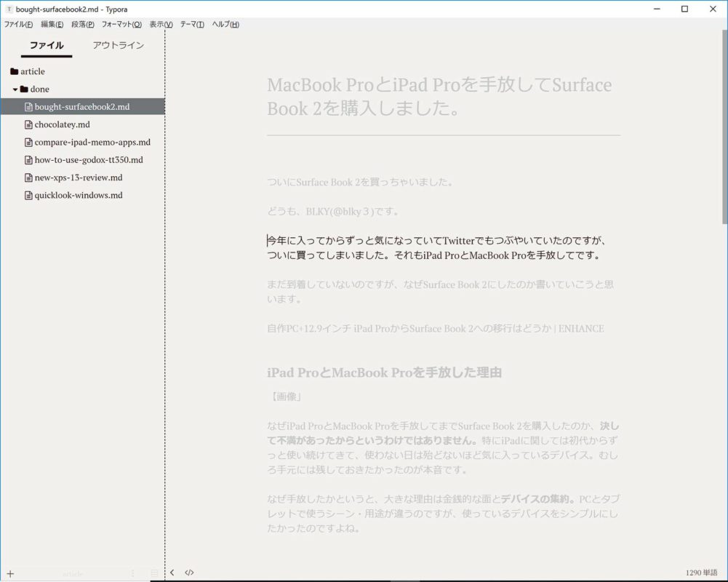Screen dimensions: 728x582
Task: Click the article folder icon
Action: coord(14,71)
